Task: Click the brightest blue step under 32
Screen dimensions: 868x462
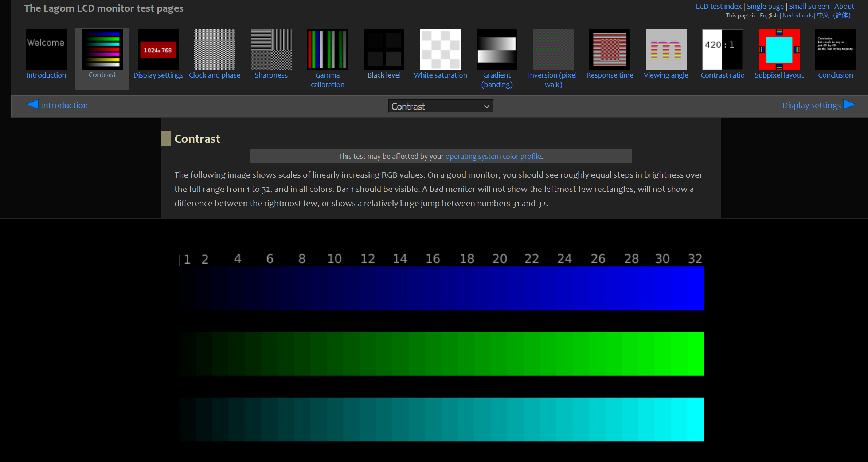Action: pos(696,288)
